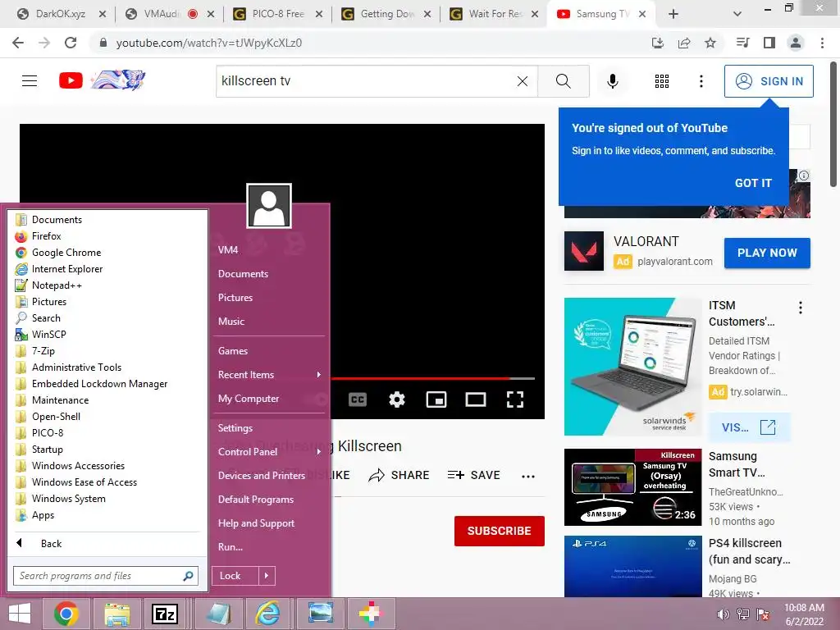Expand Recent Items submenu in Start menu
This screenshot has height=630, width=840.
click(x=269, y=375)
